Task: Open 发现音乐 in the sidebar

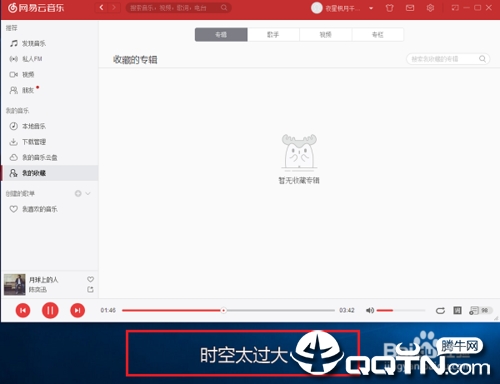Action: 49,43
